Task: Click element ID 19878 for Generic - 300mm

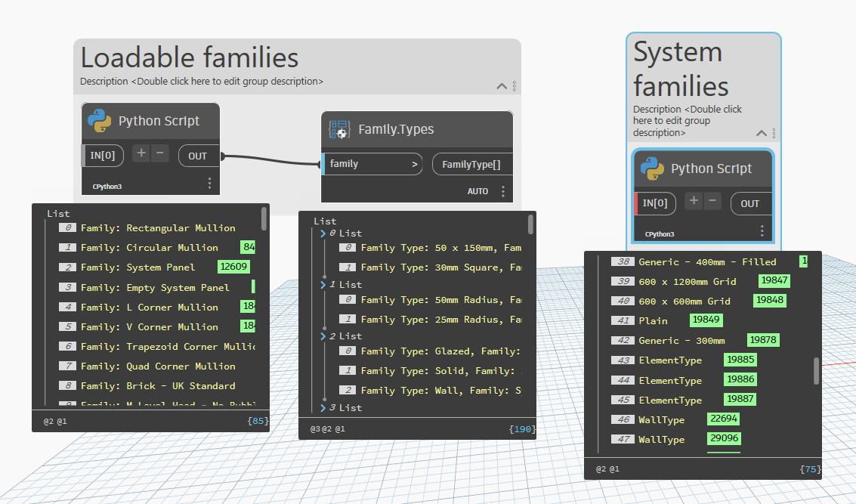Action: [763, 339]
